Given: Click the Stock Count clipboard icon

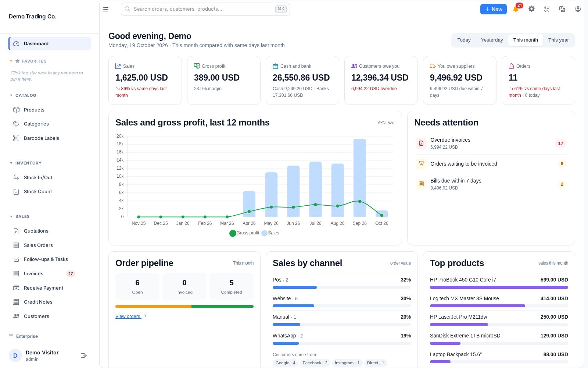Looking at the screenshot, I should coord(16,192).
